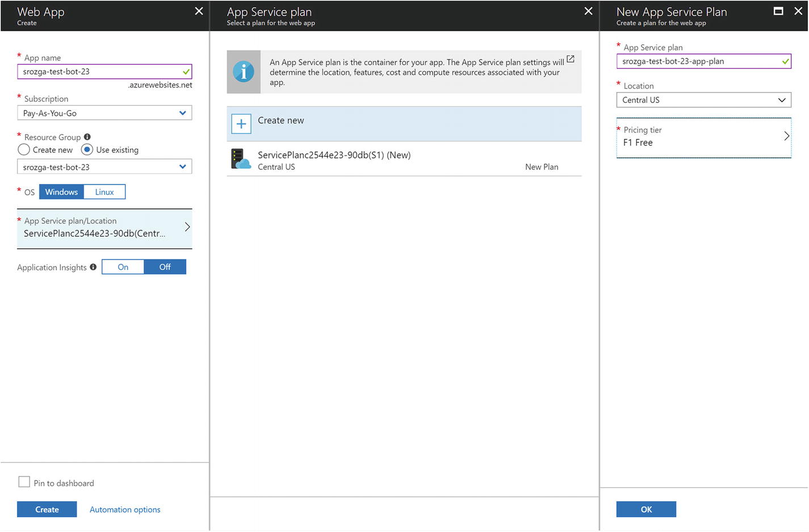Select the Create new resource group radio
The width and height of the screenshot is (809, 532).
tap(24, 150)
